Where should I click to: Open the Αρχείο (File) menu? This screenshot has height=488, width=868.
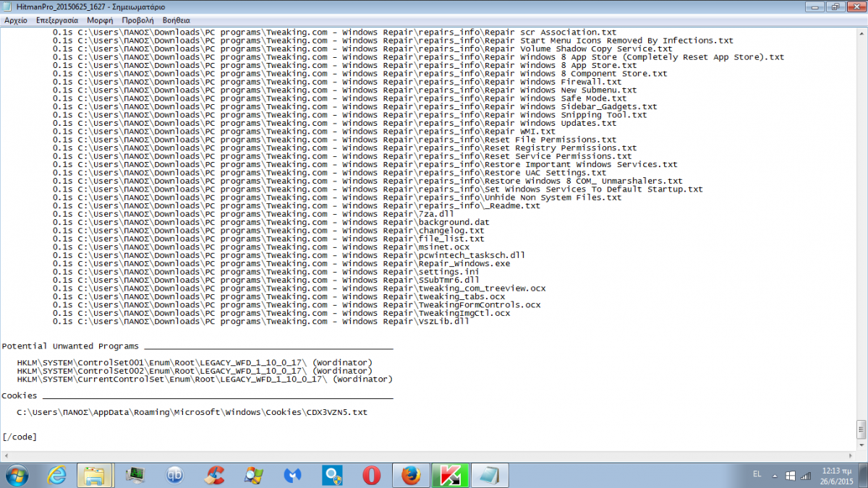(15, 20)
